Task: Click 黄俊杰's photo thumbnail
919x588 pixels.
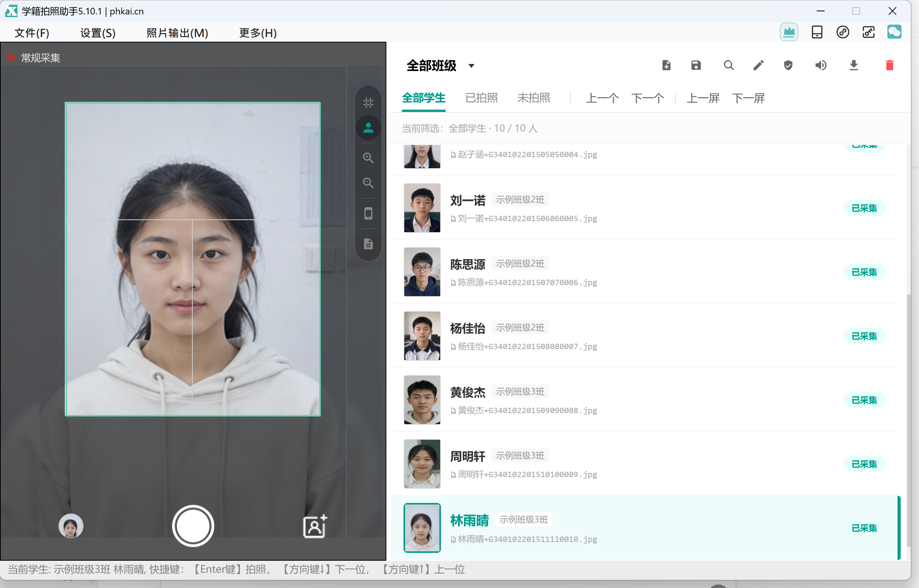Action: point(422,400)
